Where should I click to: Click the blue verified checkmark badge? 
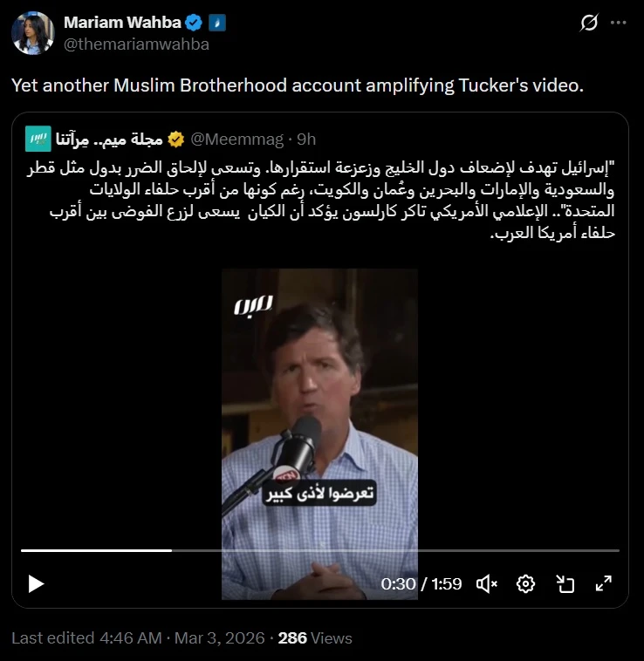tap(194, 23)
